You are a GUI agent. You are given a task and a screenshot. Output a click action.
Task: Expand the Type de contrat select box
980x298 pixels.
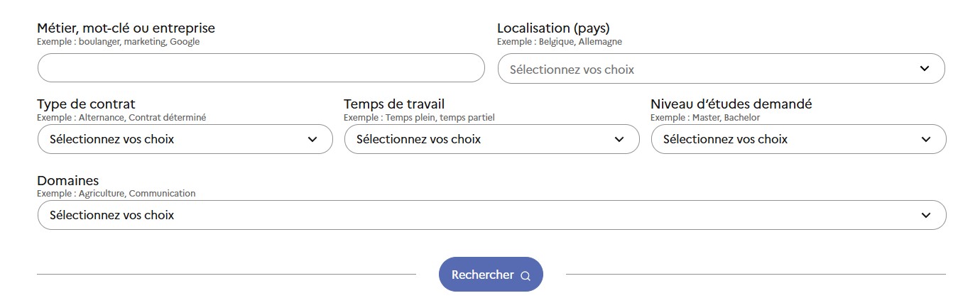(178, 139)
